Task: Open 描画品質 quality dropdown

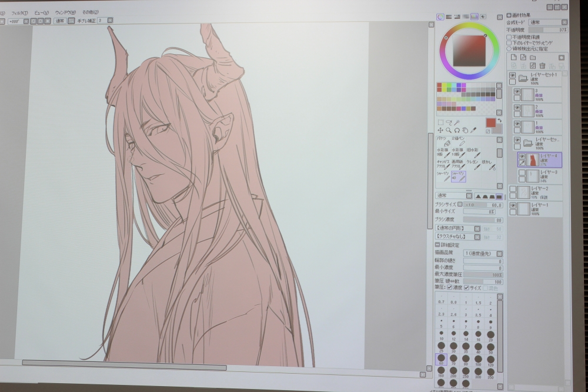Action: (483, 254)
